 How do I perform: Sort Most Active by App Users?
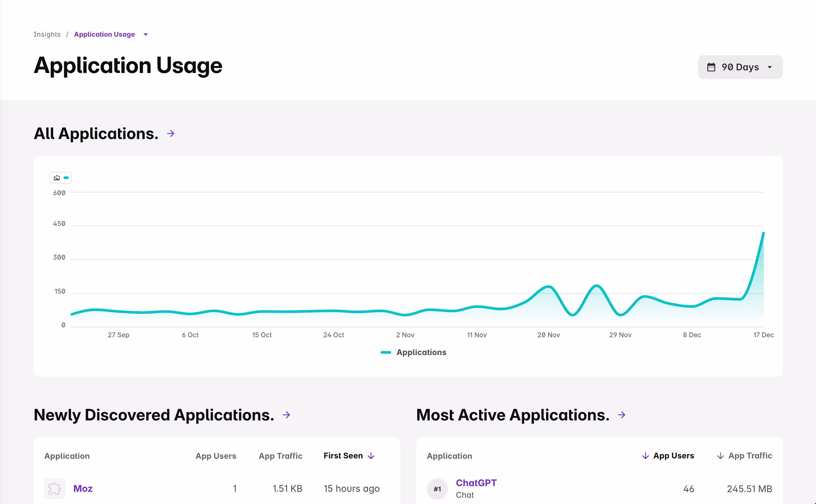point(673,456)
